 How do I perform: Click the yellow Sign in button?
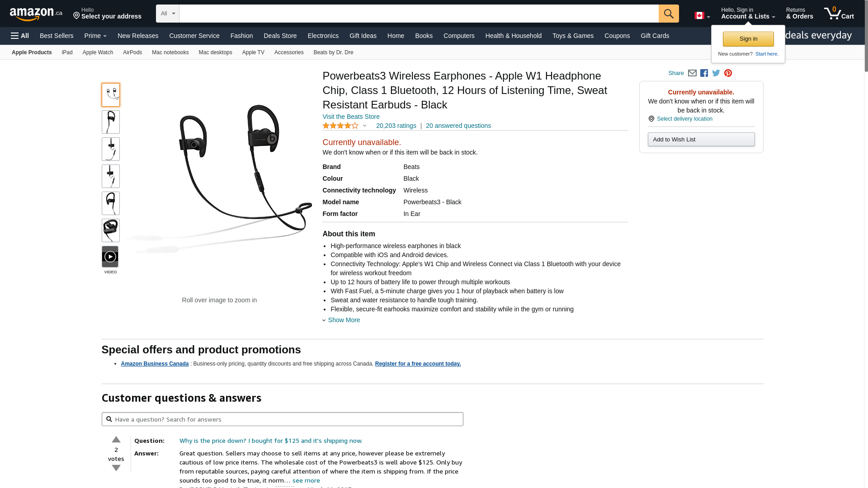pyautogui.click(x=748, y=39)
